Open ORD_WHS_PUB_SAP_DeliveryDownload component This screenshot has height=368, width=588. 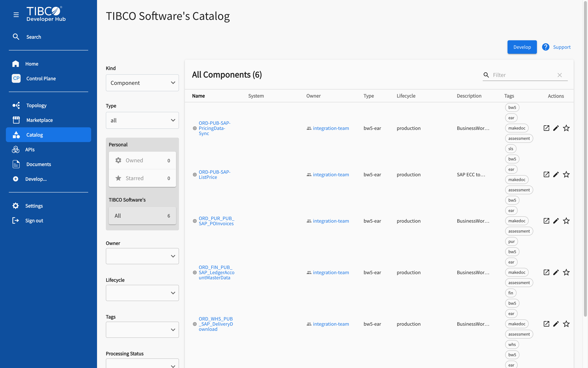coord(216,324)
